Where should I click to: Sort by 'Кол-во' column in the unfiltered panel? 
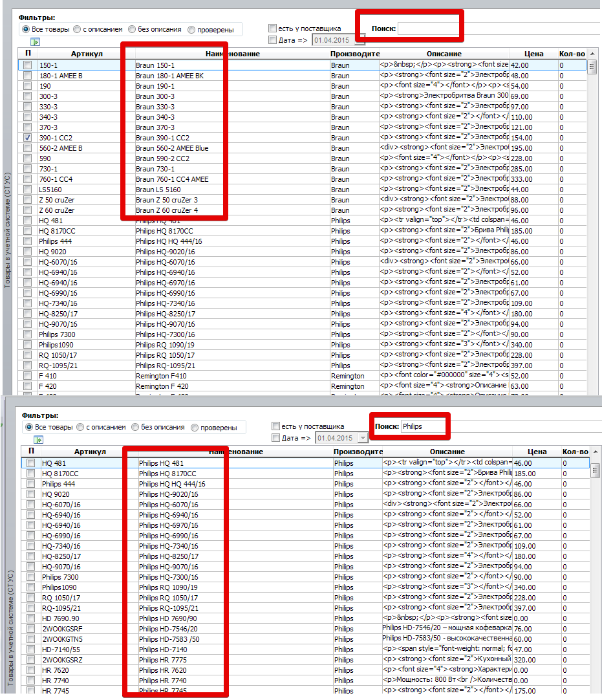(572, 54)
